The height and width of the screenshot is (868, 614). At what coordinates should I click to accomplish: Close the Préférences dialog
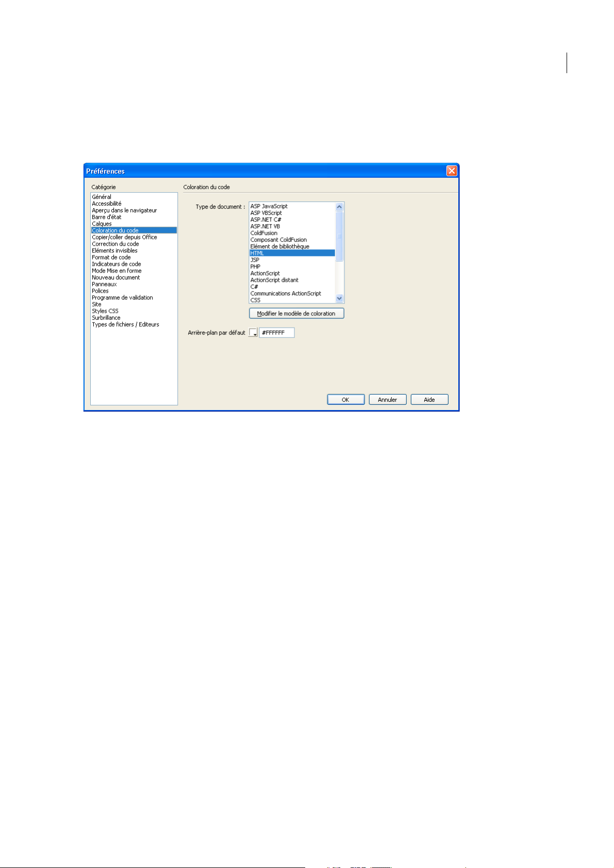452,171
